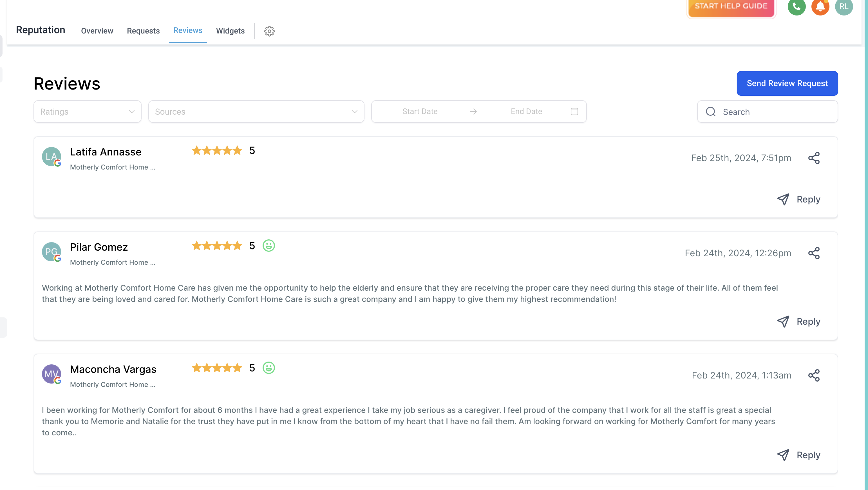868x490 pixels.
Task: Expand the Ratings filter dropdown
Action: (x=87, y=112)
